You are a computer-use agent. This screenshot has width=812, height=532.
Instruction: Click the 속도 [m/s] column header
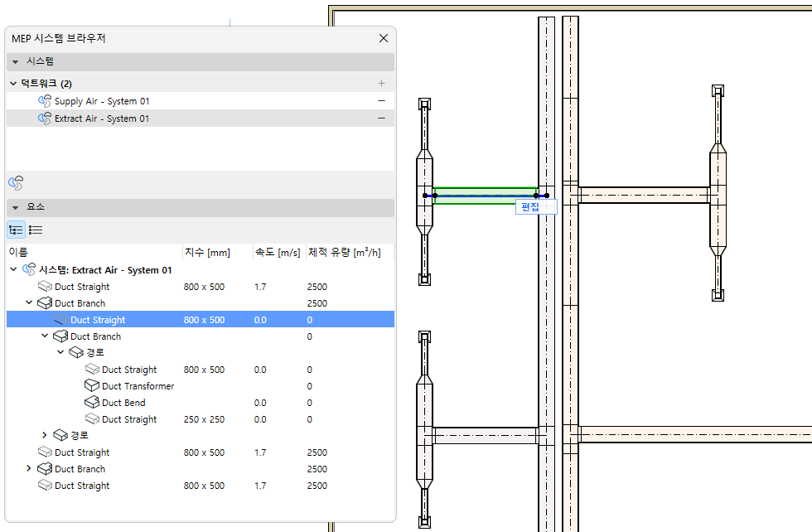278,252
